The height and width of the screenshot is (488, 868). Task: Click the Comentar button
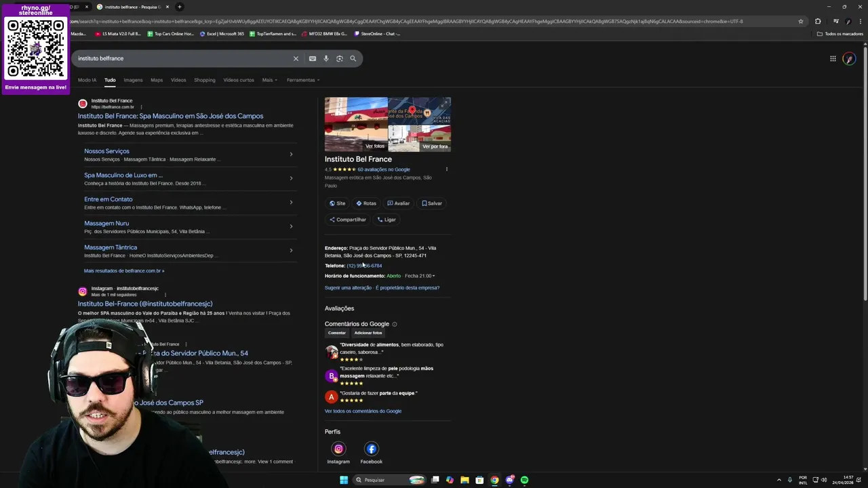click(337, 333)
